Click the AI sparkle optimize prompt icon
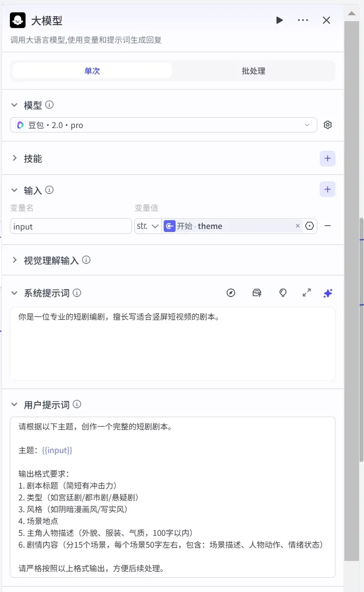Viewport: 364px width, 592px height. tap(328, 293)
